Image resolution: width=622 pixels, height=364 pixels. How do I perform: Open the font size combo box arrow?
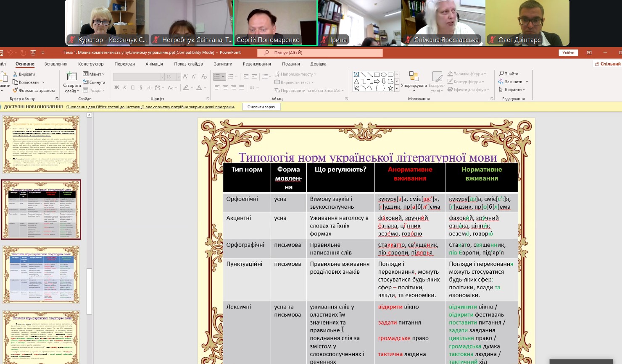point(179,77)
